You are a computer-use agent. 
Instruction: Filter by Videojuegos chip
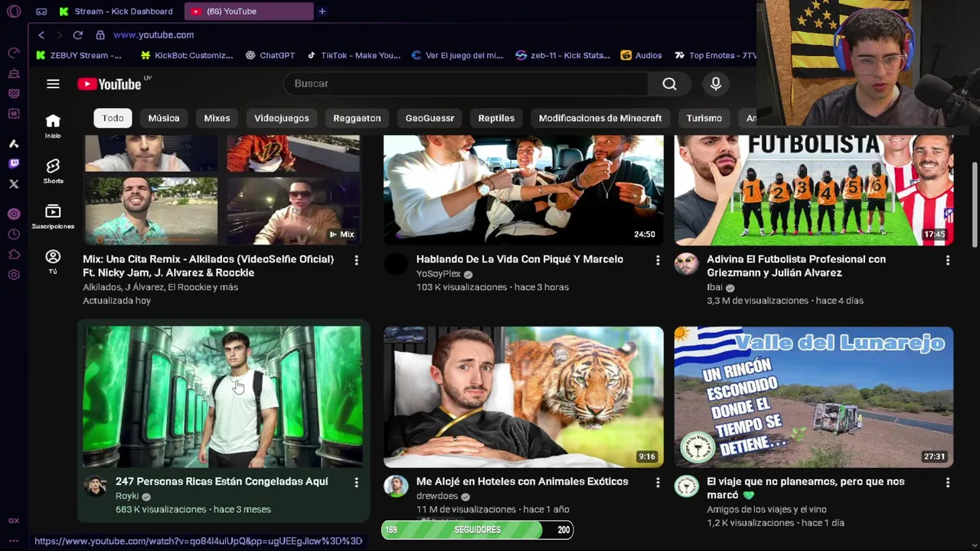pos(282,118)
